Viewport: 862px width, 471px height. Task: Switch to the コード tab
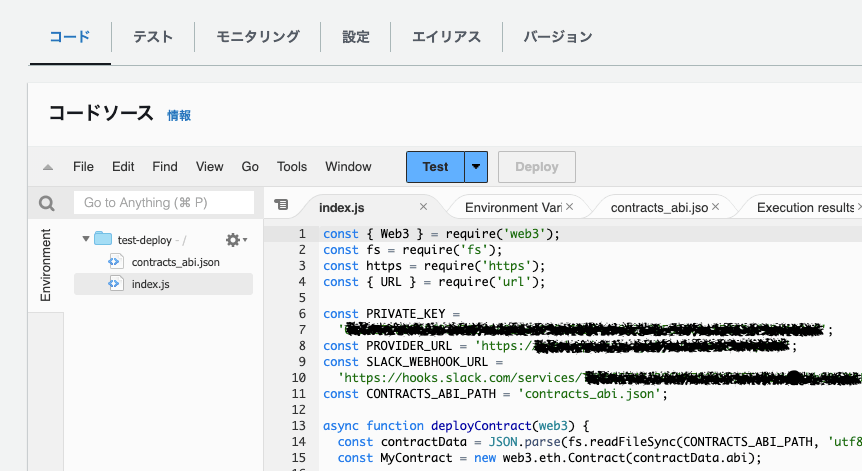pos(70,37)
